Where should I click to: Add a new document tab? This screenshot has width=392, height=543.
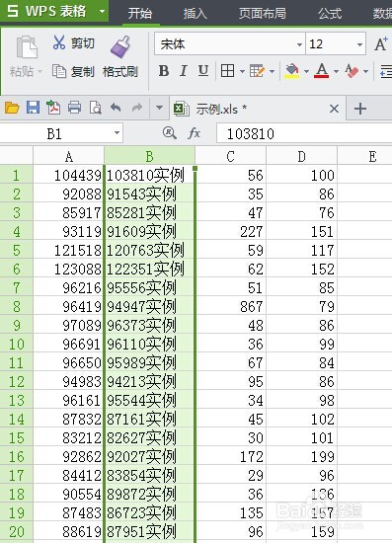click(x=360, y=109)
